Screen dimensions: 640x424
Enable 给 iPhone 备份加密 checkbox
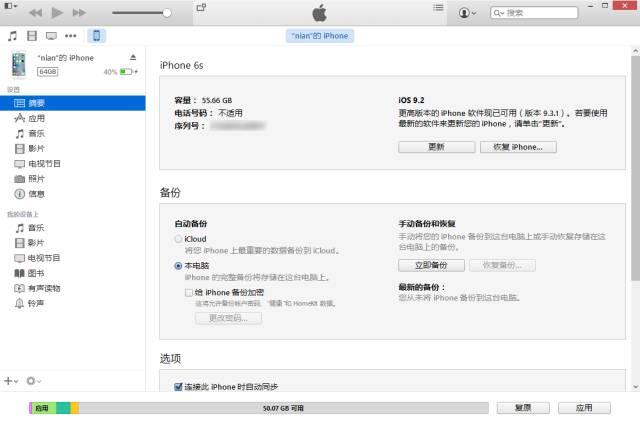[x=189, y=293]
